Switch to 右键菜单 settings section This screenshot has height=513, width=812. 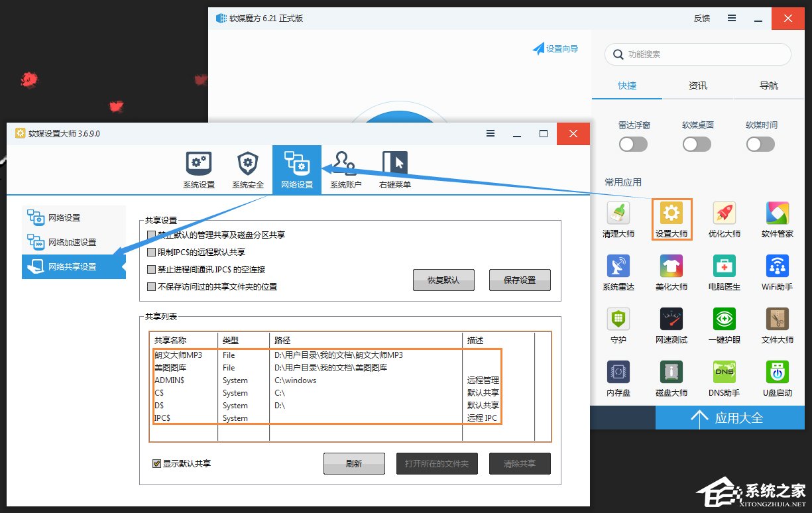click(394, 169)
